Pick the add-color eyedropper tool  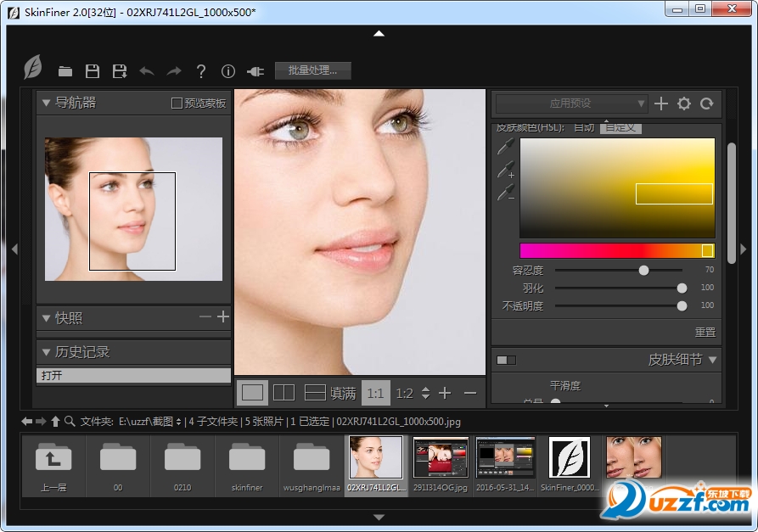click(506, 169)
